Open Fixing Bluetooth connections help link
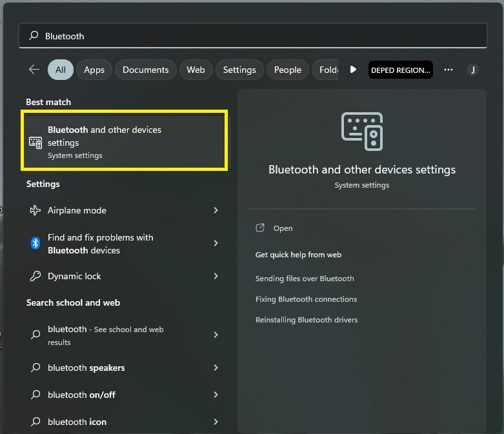Image resolution: width=504 pixels, height=434 pixels. [306, 299]
